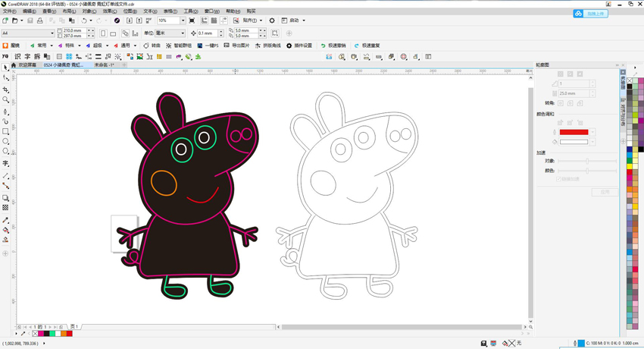
Task: Click the Open folder icon
Action: click(x=15, y=20)
